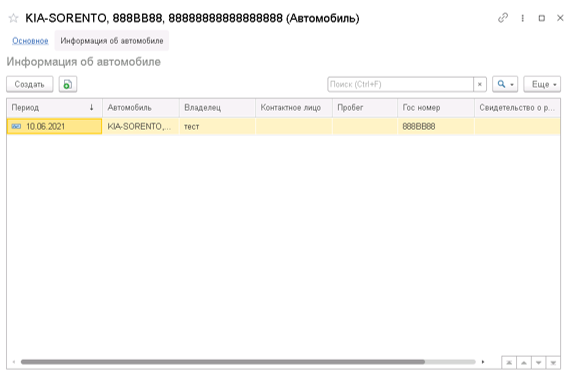The height and width of the screenshot is (372, 571).
Task: Click the scrollbar right arrow
Action: (x=483, y=362)
